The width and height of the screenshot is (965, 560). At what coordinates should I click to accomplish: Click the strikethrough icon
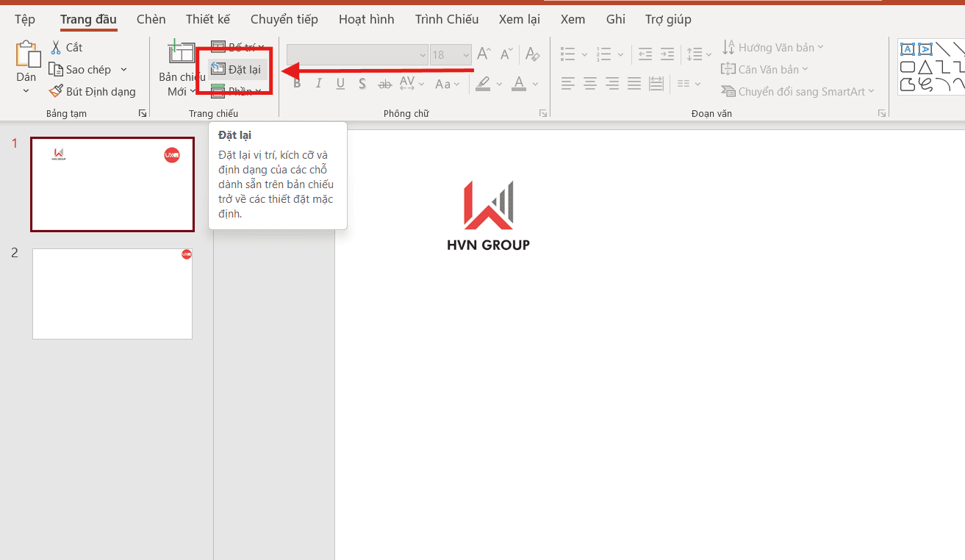[384, 83]
